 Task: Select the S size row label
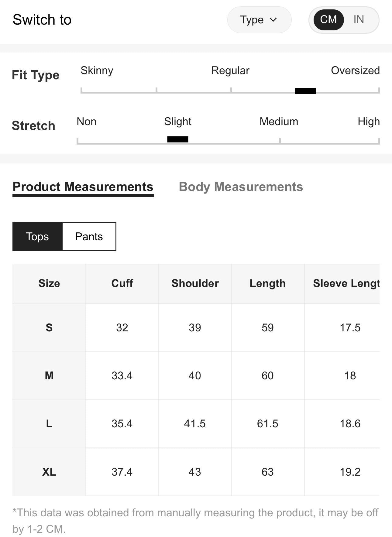(x=49, y=328)
